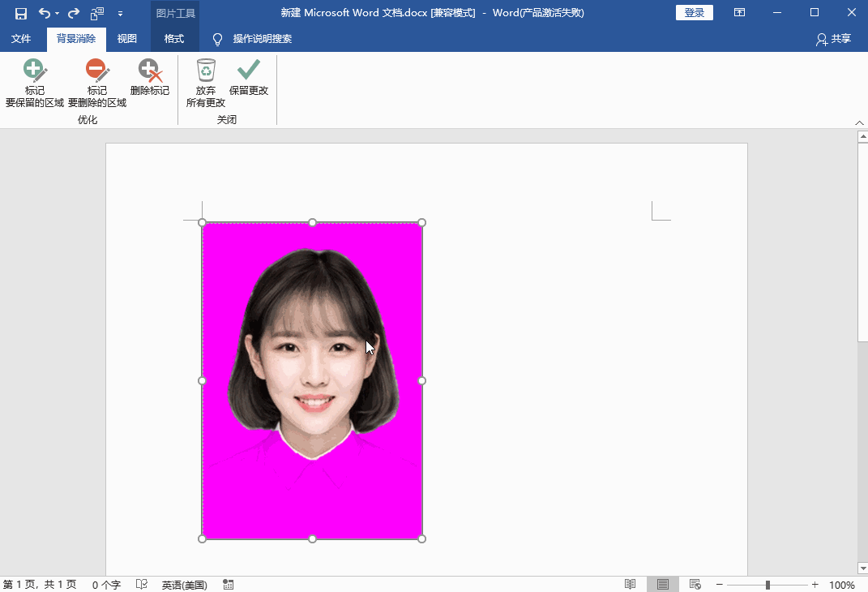Click the macro recording icon in status bar
This screenshot has width=868, height=592.
click(x=228, y=584)
